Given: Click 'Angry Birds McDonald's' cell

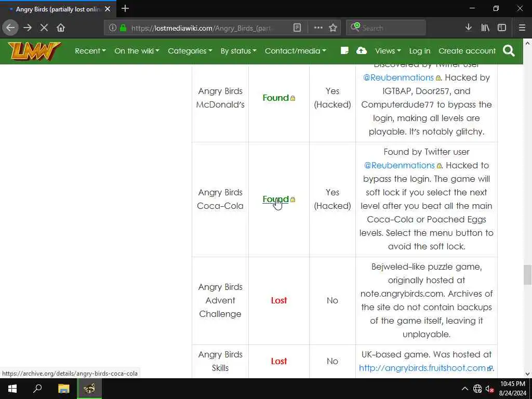Looking at the screenshot, I should (x=220, y=98).
